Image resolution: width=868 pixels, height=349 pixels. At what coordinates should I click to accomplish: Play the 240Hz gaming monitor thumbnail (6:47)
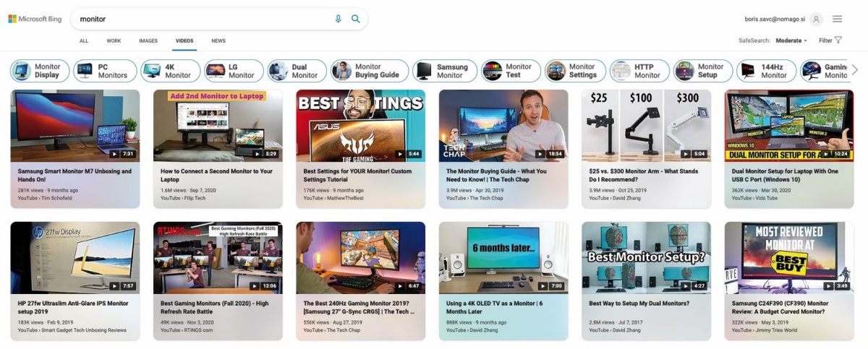pos(361,257)
